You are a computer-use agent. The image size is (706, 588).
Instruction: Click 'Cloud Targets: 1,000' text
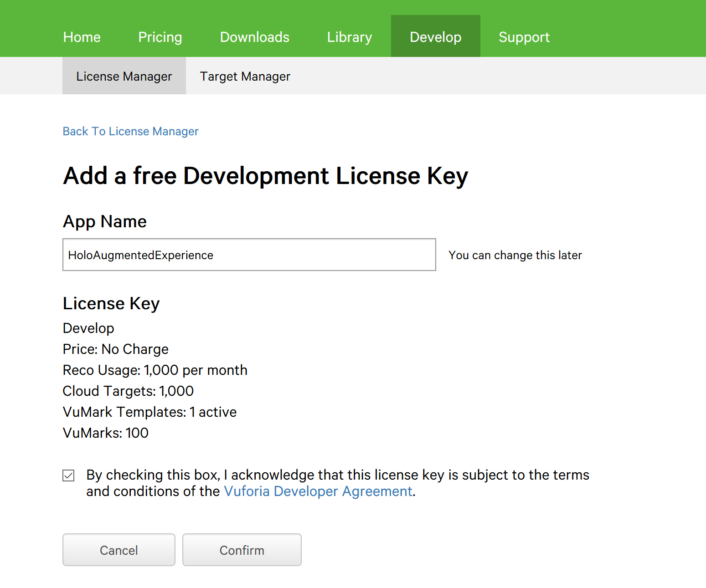pyautogui.click(x=128, y=391)
